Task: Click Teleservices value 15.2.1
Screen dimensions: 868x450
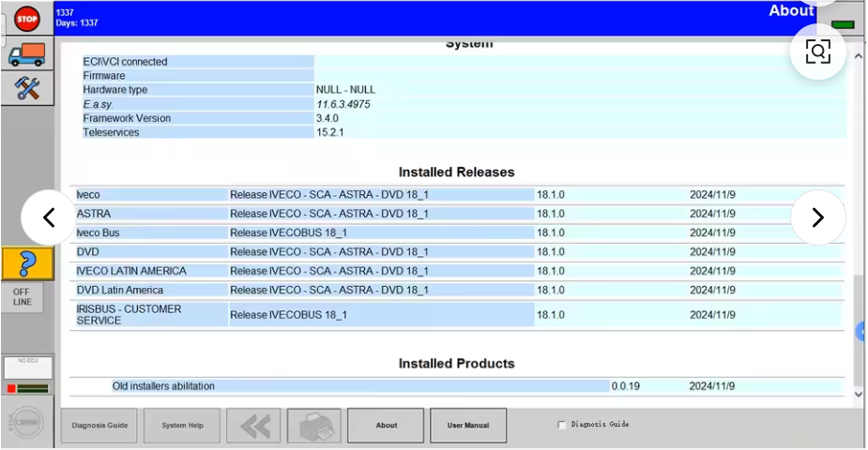Action: tap(330, 133)
